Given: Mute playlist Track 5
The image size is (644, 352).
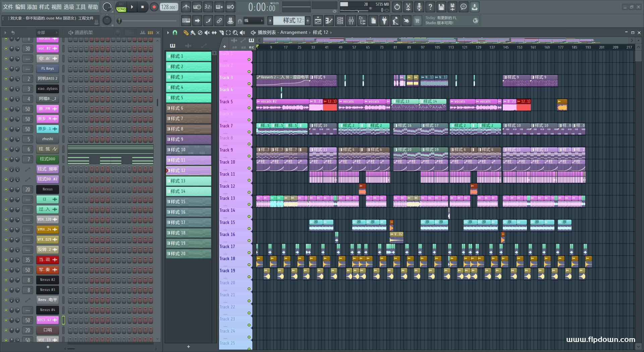Looking at the screenshot, I should coord(249,108).
